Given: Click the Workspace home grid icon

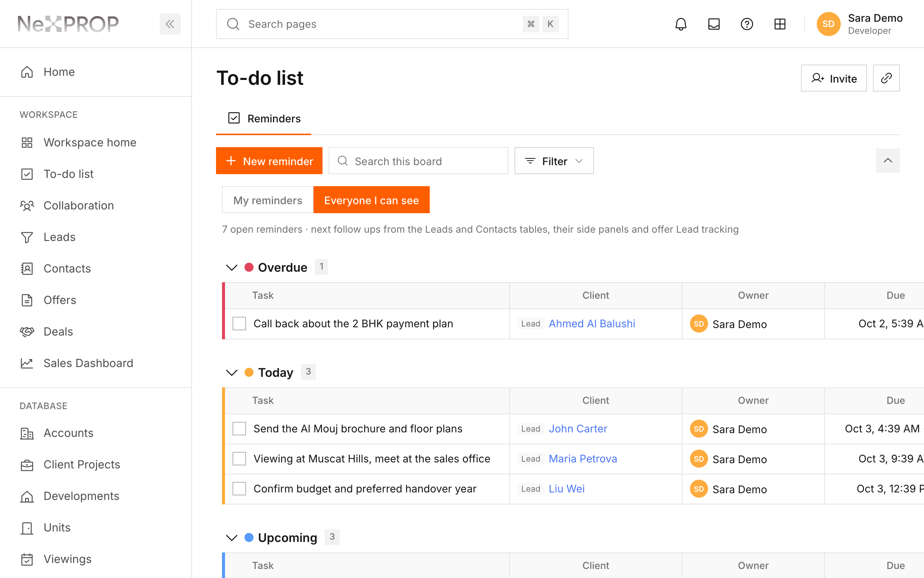Looking at the screenshot, I should 27,143.
